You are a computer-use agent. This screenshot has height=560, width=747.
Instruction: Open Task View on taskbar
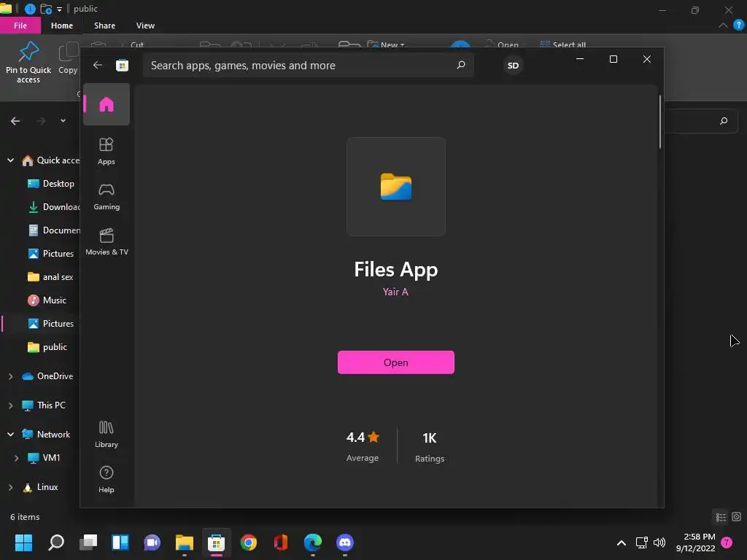(88, 542)
